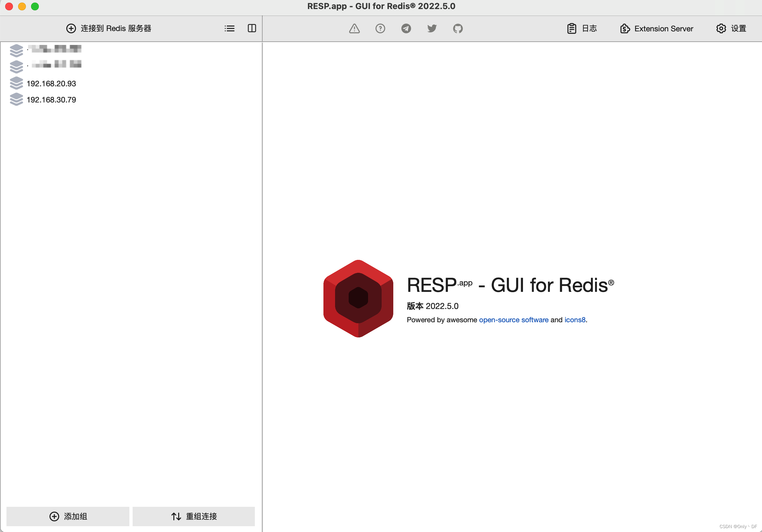Screen dimensions: 762x532
Task: Click the red RESP.app hexagon logo
Action: (x=358, y=299)
